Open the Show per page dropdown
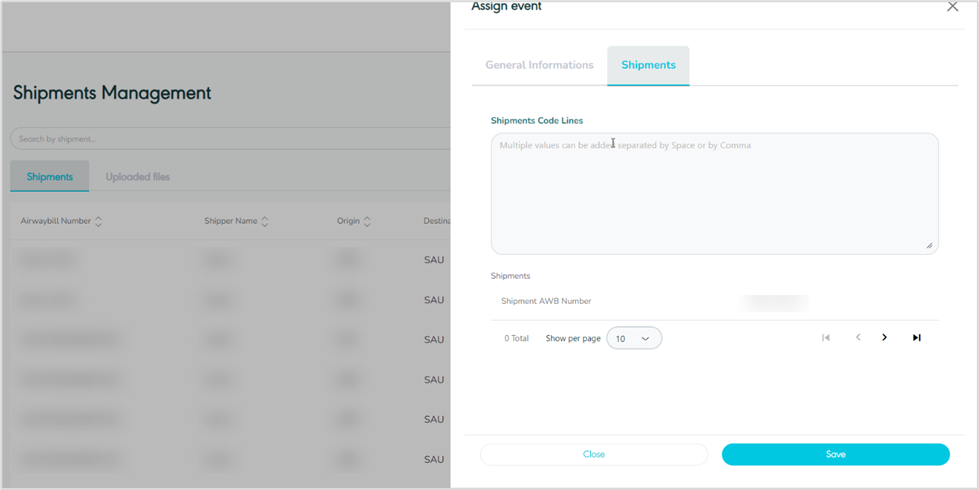Screen dimensions: 979x490 [x=634, y=339]
